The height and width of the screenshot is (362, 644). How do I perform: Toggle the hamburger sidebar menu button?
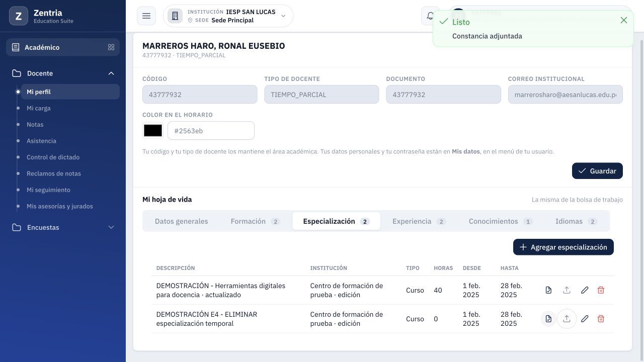click(x=146, y=16)
